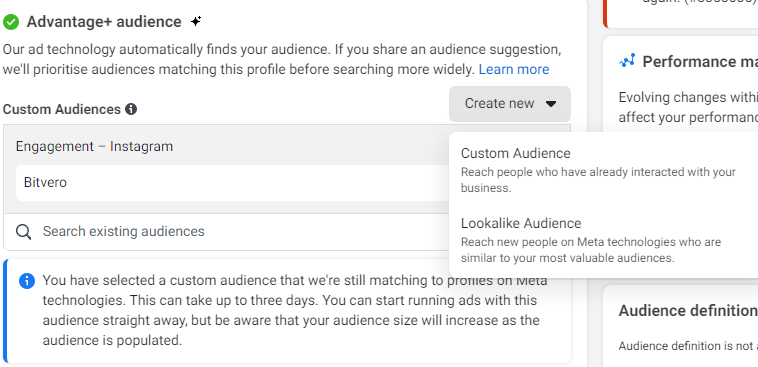Click the Audience definition heading
This screenshot has height=367, width=758.
[688, 310]
